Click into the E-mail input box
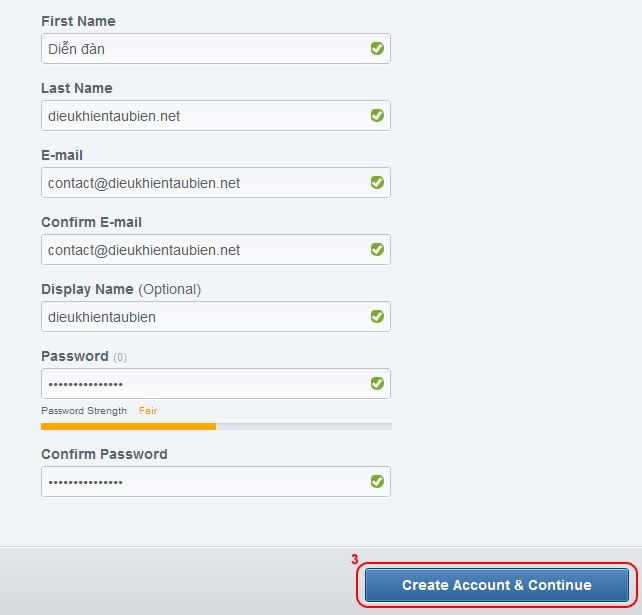 (x=216, y=183)
